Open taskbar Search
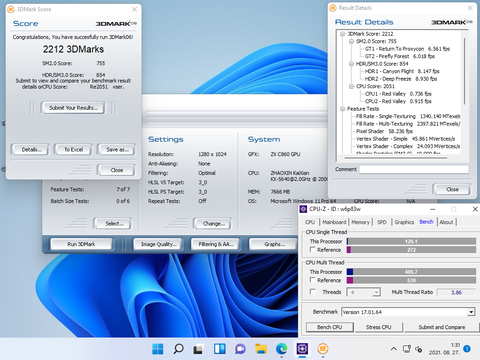This screenshot has height=360, width=480. 178,349
